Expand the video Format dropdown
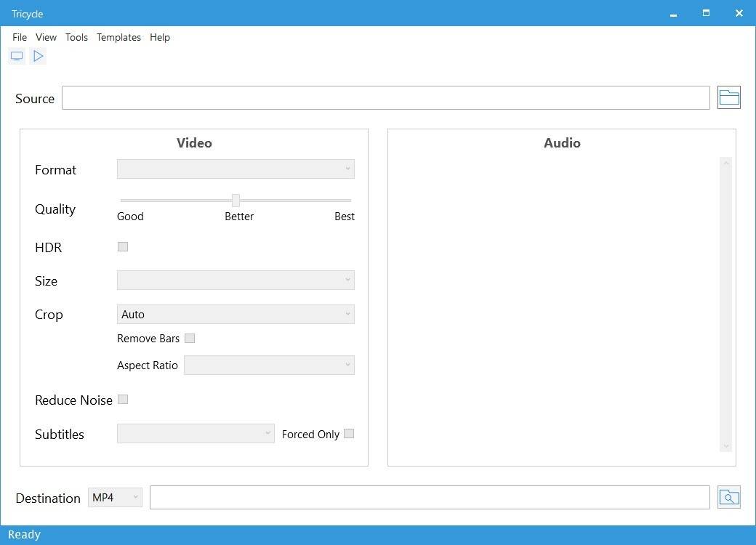 coord(236,169)
